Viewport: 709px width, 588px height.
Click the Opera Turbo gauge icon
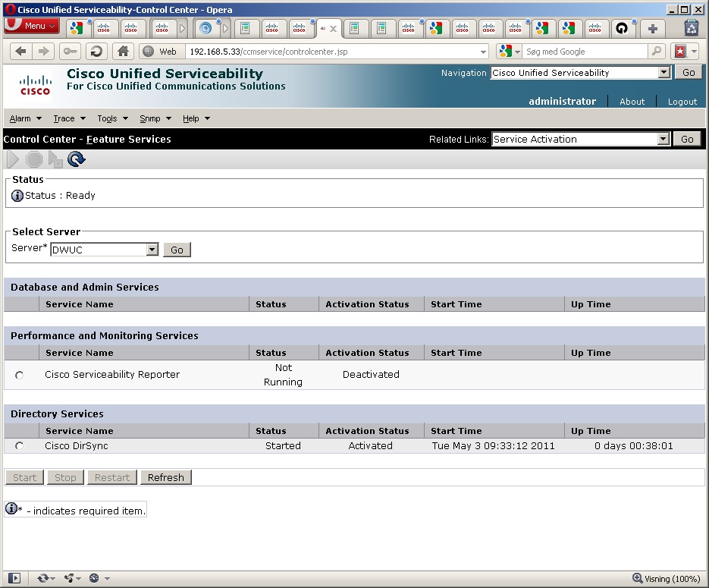click(94, 578)
